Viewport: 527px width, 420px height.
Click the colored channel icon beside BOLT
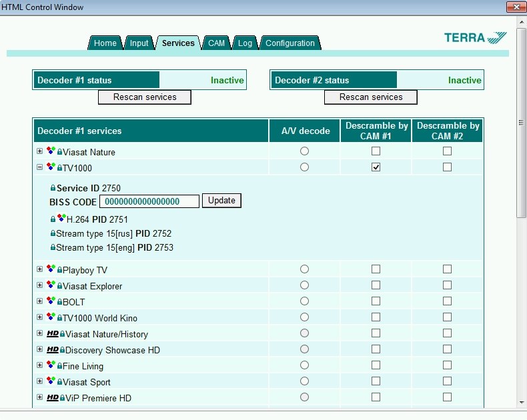[x=51, y=300]
